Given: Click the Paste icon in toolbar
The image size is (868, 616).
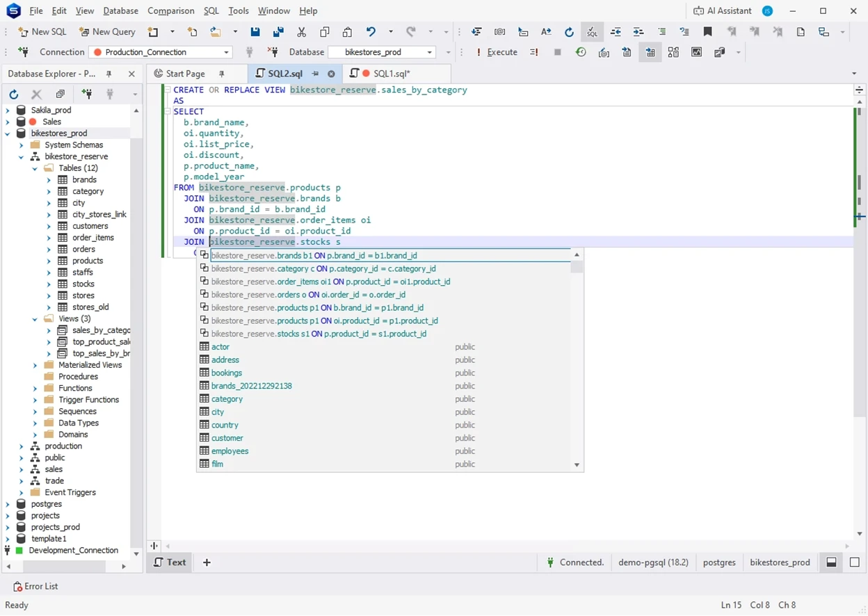Looking at the screenshot, I should point(347,32).
